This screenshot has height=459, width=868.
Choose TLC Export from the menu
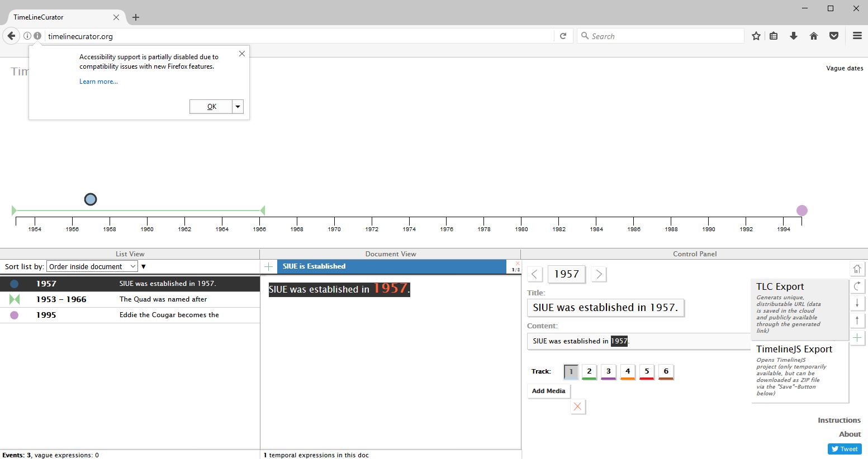(780, 286)
